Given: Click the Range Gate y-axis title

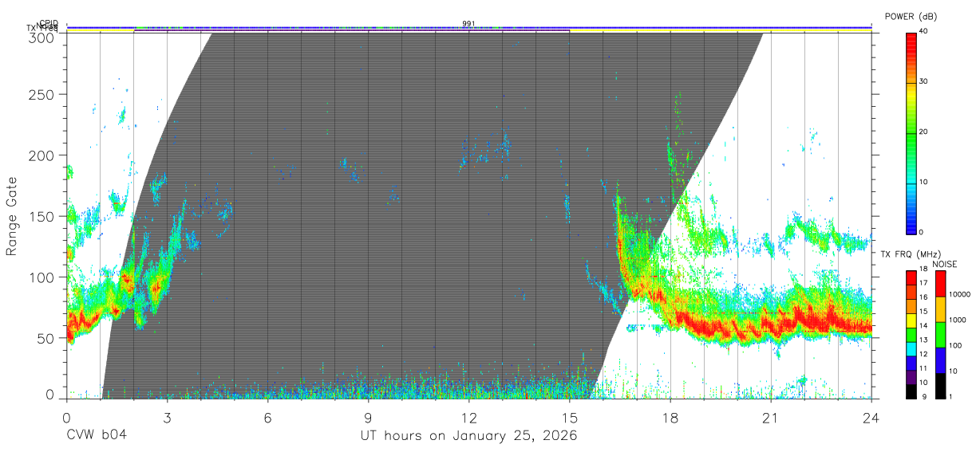Looking at the screenshot, I should point(12,215).
